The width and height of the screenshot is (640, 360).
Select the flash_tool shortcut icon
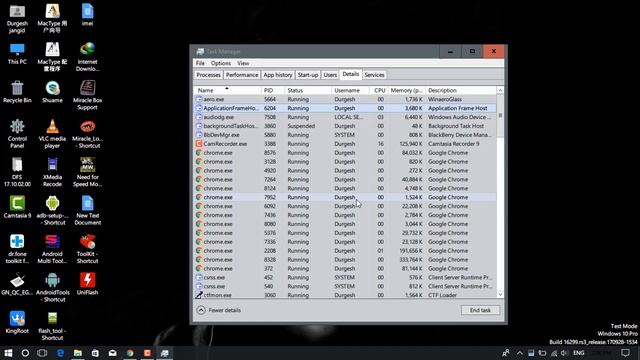[x=52, y=326]
